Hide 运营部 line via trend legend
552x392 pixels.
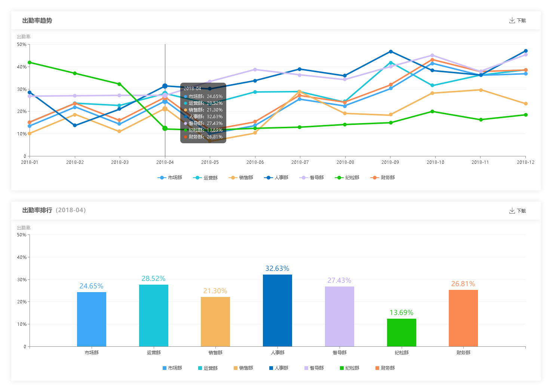(x=205, y=178)
